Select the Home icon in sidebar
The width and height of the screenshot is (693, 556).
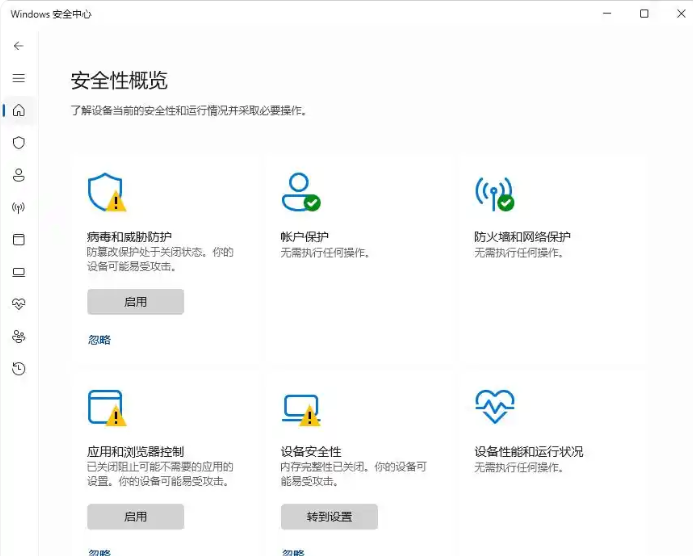18,110
